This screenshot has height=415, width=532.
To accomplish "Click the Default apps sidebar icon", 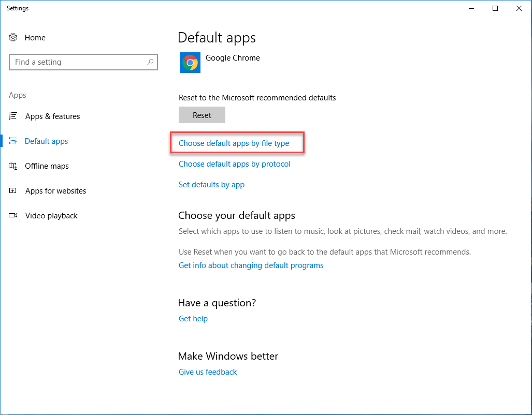I will 13,141.
